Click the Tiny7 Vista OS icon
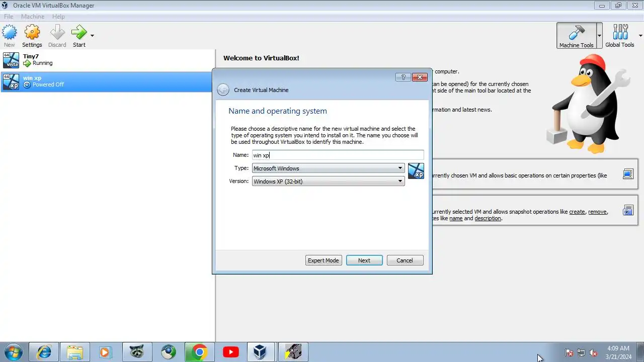This screenshot has width=644, height=362. 11,60
